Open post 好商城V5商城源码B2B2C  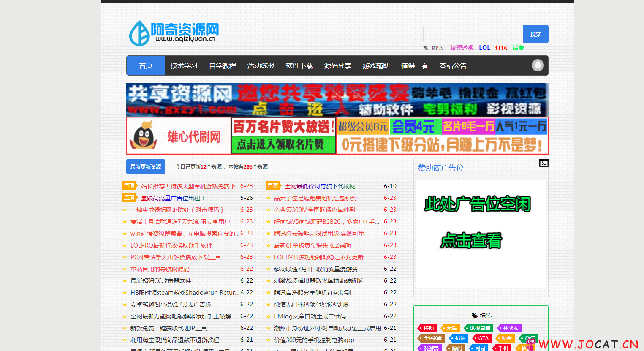(x=327, y=222)
